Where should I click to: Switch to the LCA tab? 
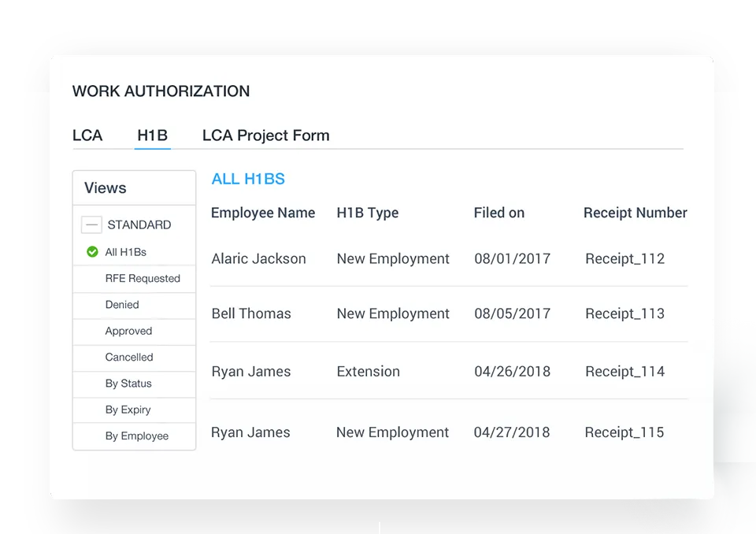87,135
